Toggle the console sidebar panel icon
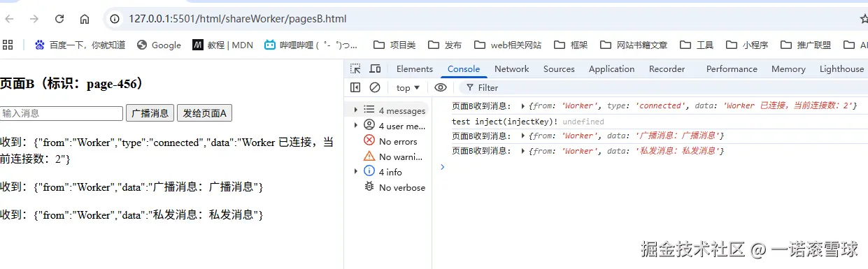The height and width of the screenshot is (269, 868). point(355,87)
